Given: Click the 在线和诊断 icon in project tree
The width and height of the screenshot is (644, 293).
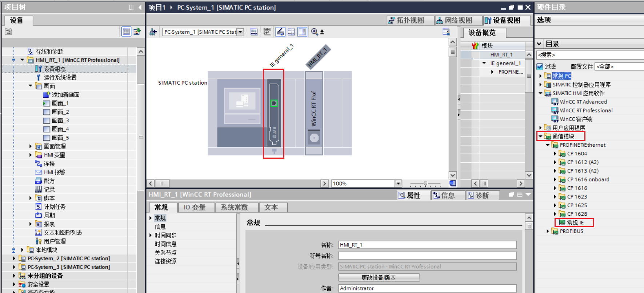Looking at the screenshot, I should 31,52.
